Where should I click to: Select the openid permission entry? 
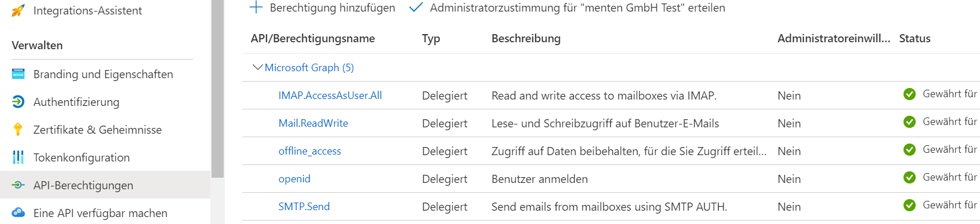294,179
